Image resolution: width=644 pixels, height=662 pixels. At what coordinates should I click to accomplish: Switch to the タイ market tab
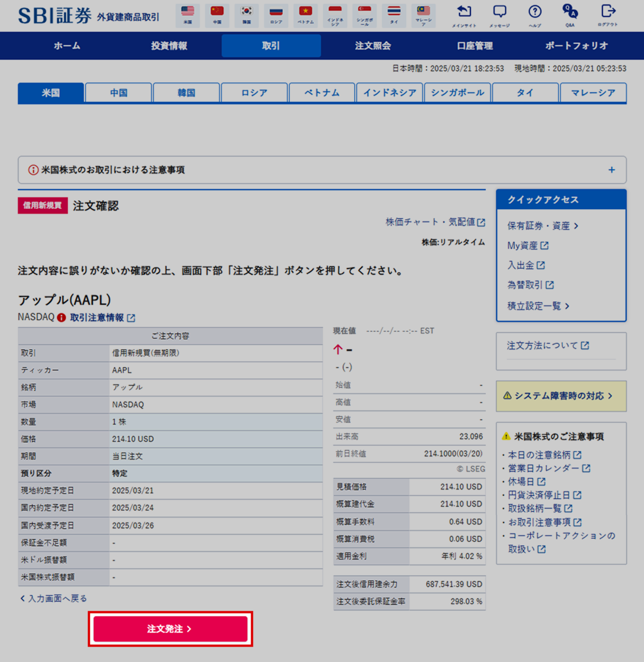[526, 93]
